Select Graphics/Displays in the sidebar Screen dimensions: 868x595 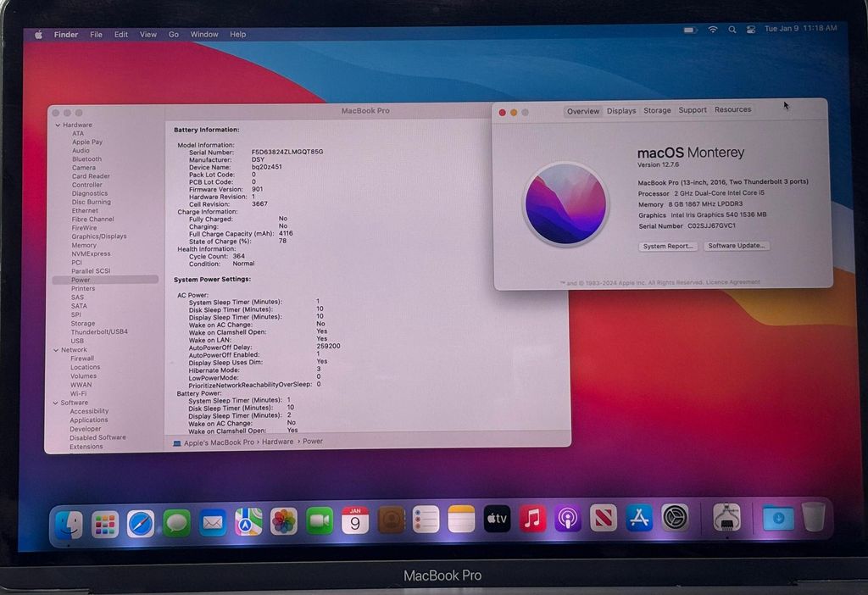tap(99, 236)
